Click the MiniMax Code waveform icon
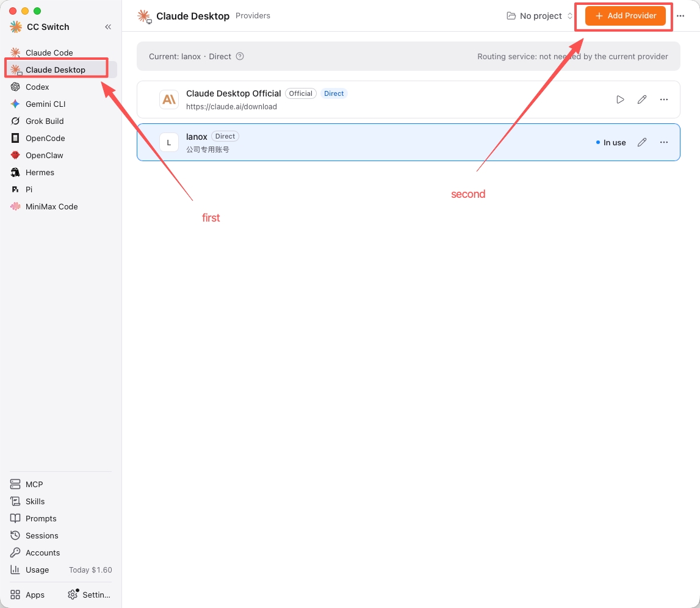 coord(15,207)
